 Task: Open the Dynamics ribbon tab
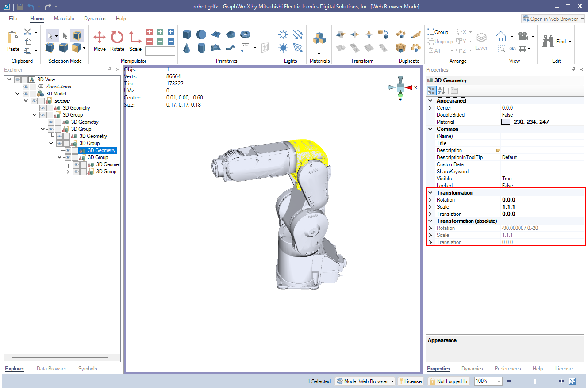tap(95, 19)
